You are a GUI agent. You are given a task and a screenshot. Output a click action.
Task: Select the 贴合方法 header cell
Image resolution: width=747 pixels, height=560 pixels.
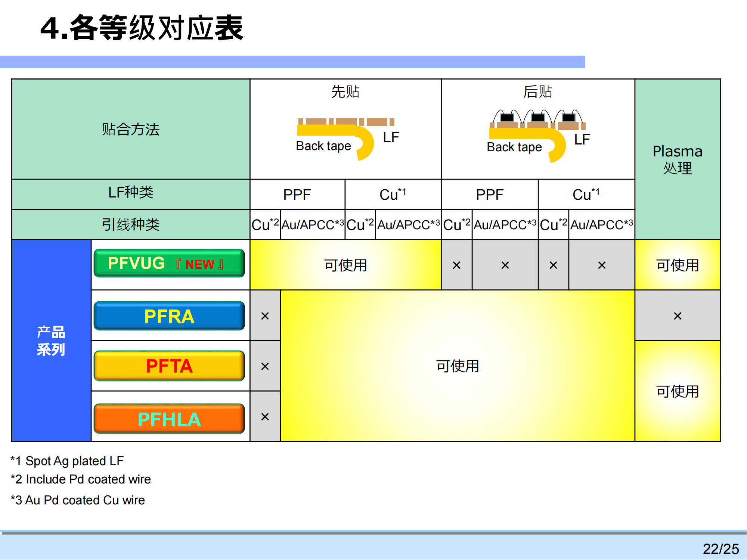point(131,129)
